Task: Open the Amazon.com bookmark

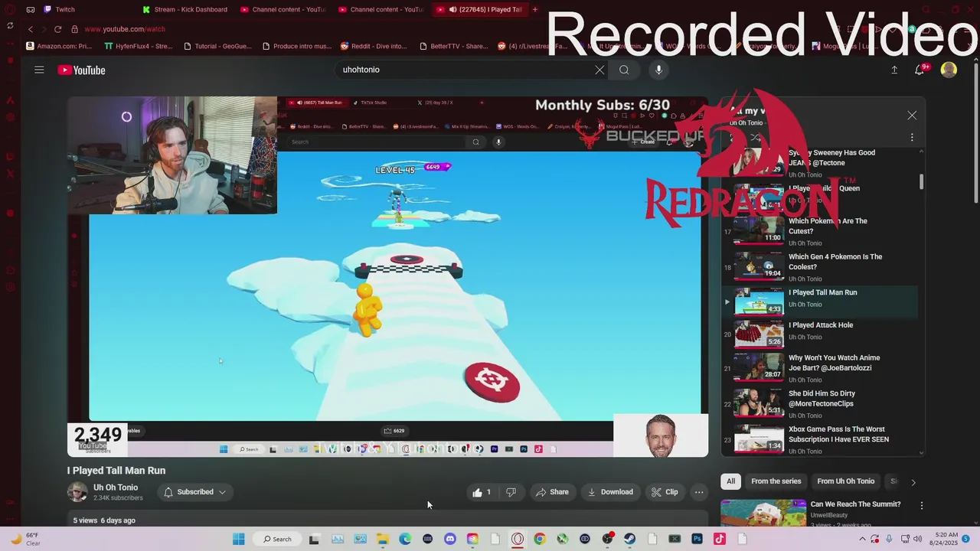Action: pyautogui.click(x=59, y=46)
